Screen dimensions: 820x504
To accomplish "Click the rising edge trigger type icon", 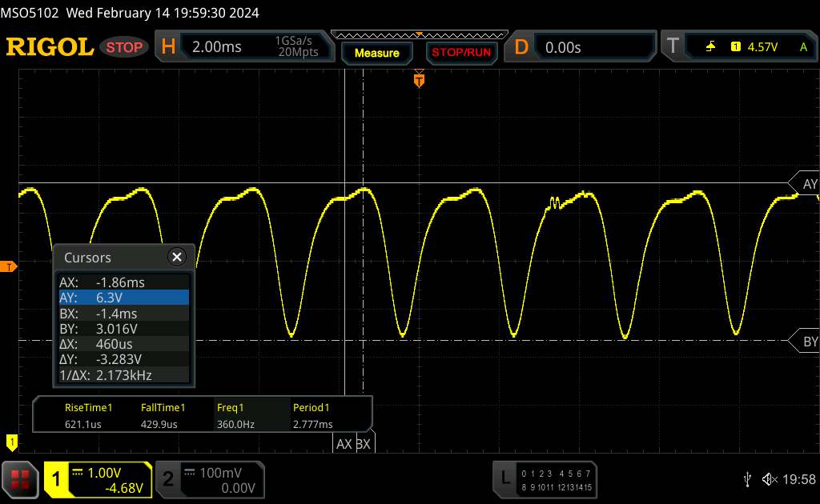I will [710, 47].
